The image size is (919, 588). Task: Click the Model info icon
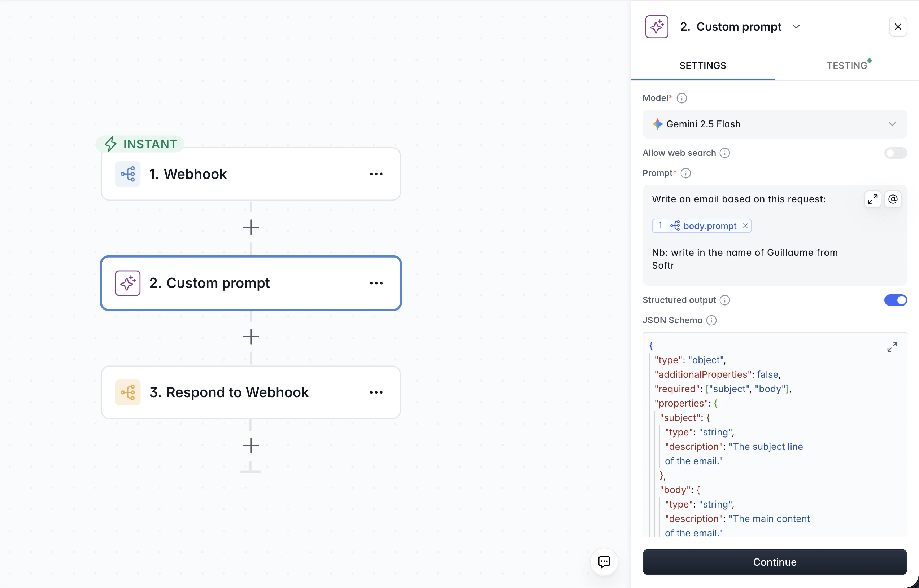point(682,98)
